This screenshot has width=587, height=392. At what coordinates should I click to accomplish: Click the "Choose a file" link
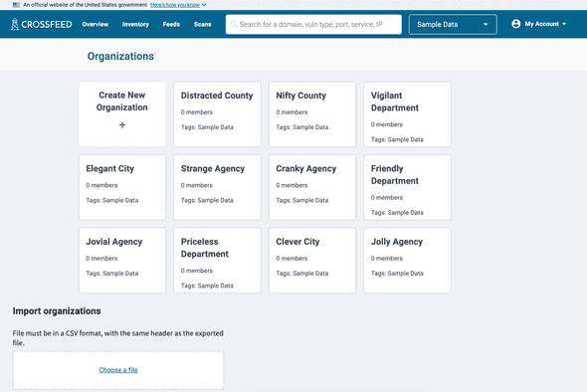coord(118,370)
